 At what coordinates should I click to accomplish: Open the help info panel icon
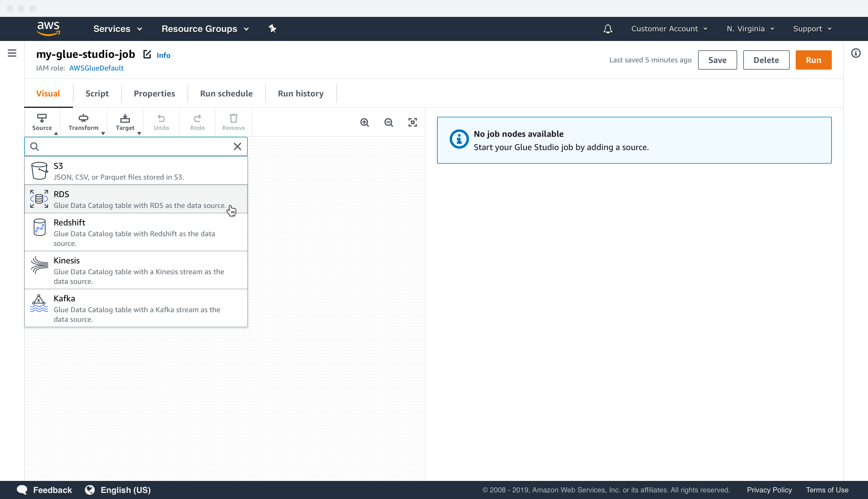[x=856, y=53]
